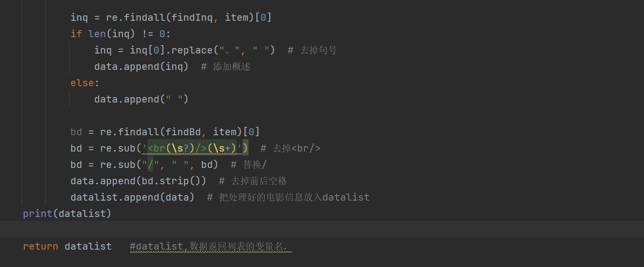Image resolution: width=644 pixels, height=267 pixels.
Task: Click the highlighted '<br(\s?)/>(\s+)' regex string
Action: 195,149
